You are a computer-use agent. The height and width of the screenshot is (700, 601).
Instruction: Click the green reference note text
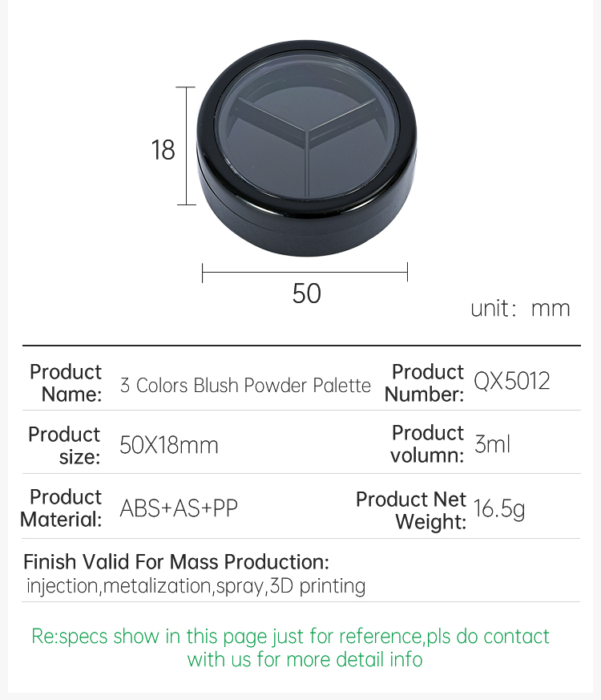[x=290, y=648]
